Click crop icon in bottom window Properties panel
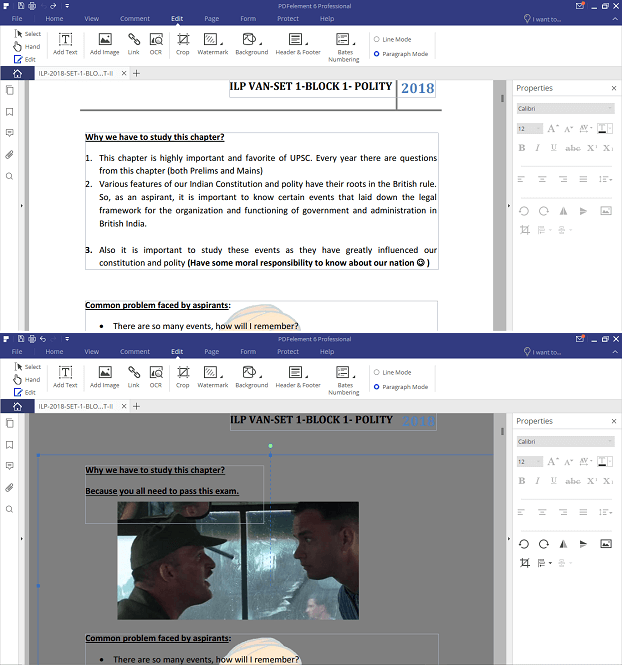 525,563
